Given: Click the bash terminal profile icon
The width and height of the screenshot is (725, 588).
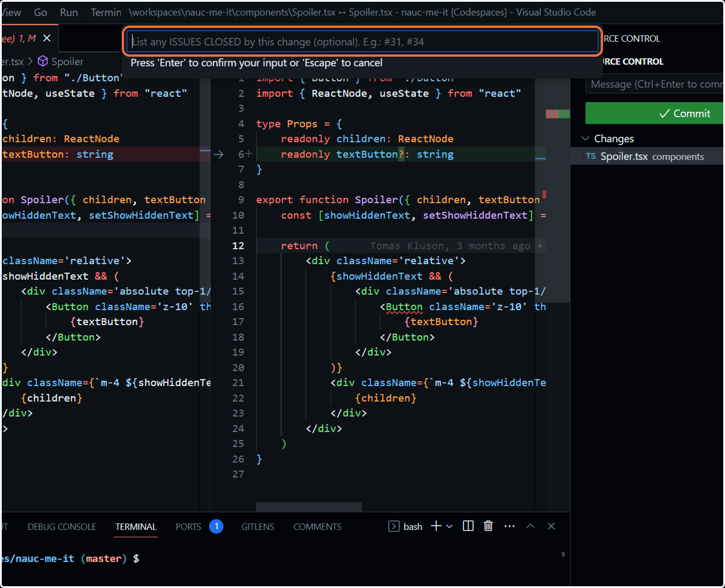Looking at the screenshot, I should [x=393, y=526].
